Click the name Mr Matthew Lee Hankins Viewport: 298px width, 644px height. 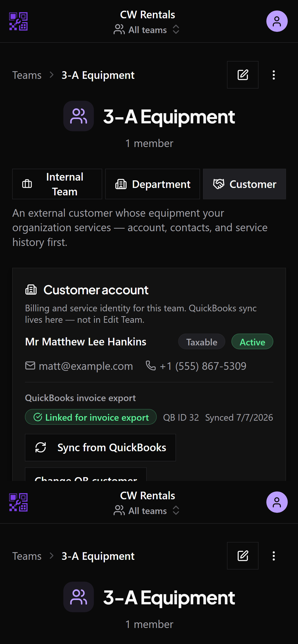pos(86,342)
